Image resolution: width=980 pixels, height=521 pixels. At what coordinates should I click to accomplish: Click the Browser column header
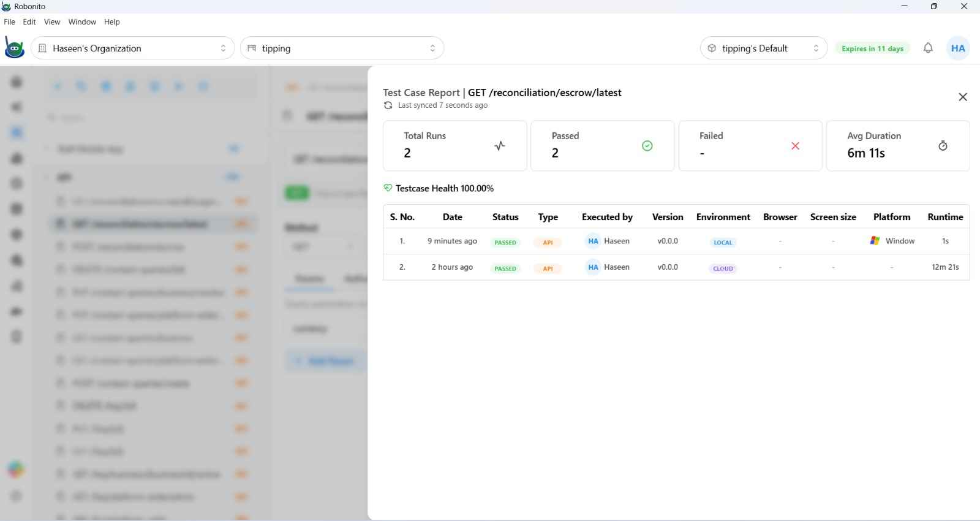coord(780,217)
